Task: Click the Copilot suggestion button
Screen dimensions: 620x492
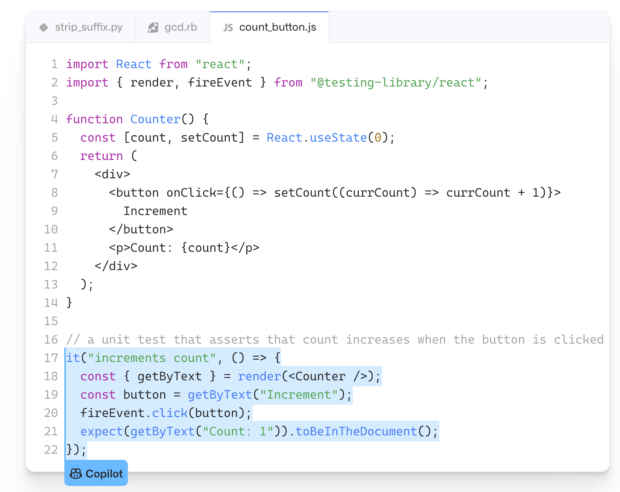Action: click(x=96, y=473)
